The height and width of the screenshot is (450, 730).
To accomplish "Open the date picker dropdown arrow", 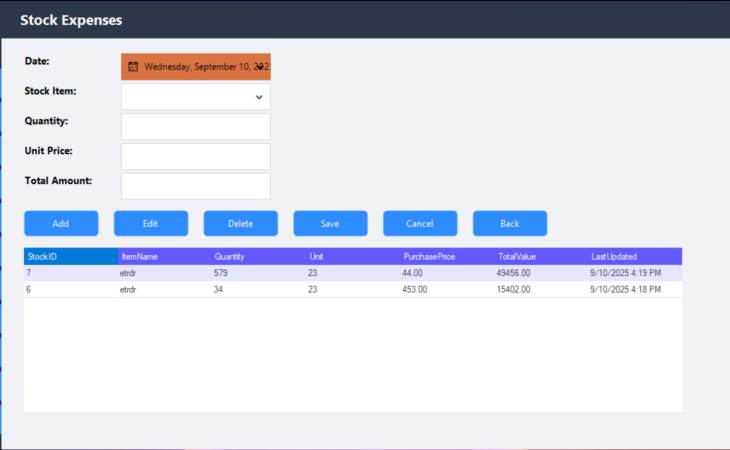I will coord(260,67).
